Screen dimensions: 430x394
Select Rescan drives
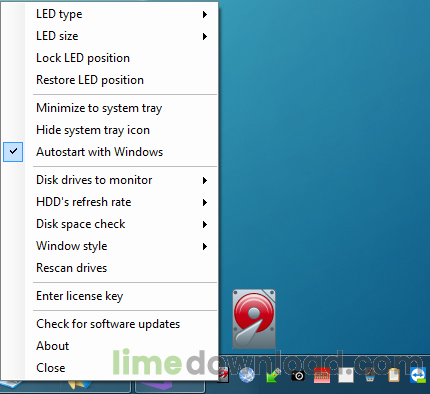point(109,268)
